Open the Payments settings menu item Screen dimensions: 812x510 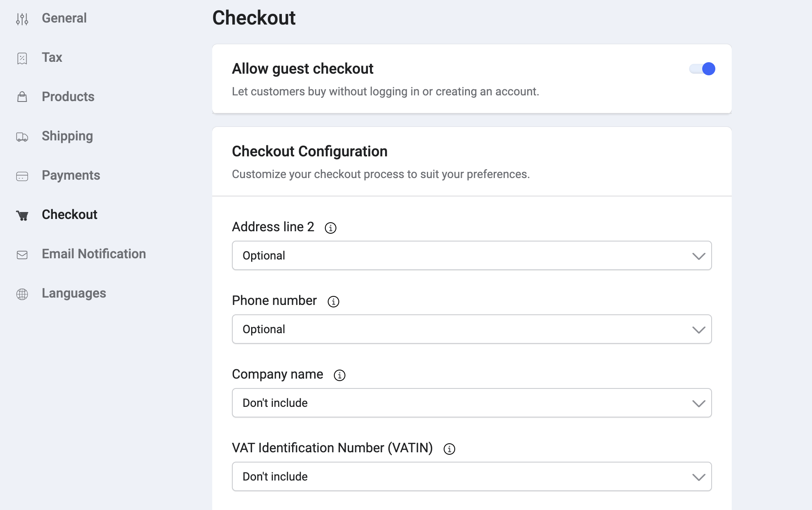[71, 175]
